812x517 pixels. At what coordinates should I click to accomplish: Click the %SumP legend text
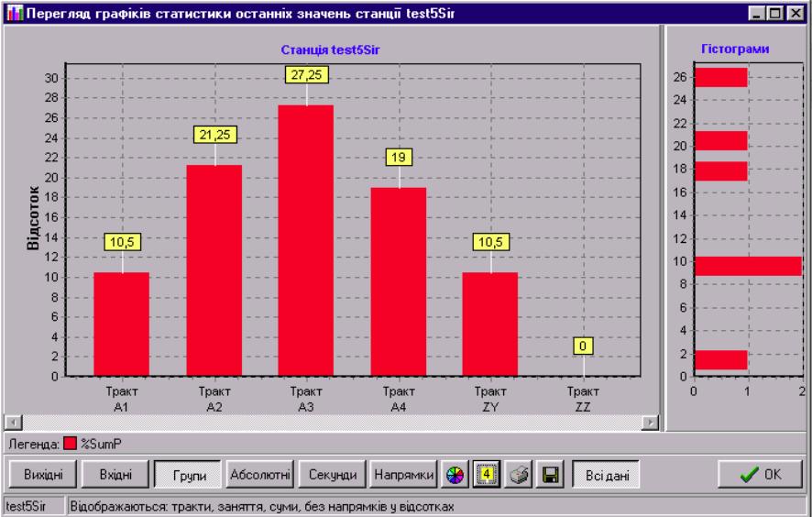pyautogui.click(x=101, y=444)
